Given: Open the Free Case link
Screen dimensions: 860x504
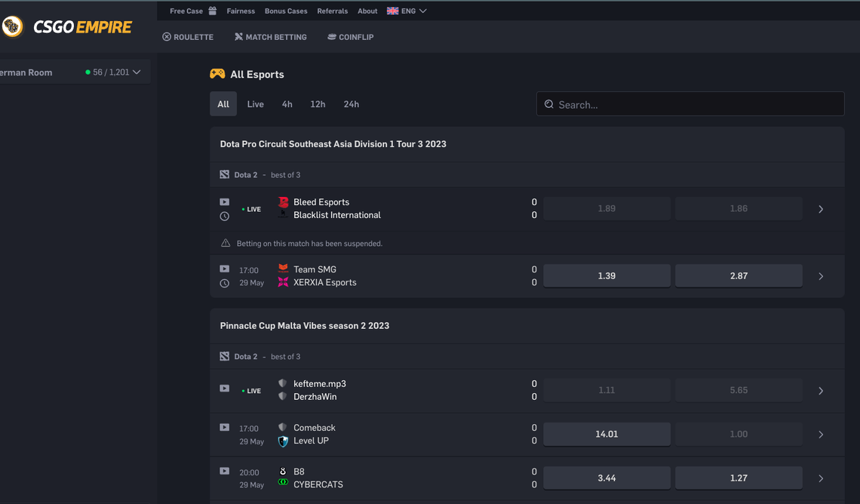Looking at the screenshot, I should pyautogui.click(x=186, y=11).
